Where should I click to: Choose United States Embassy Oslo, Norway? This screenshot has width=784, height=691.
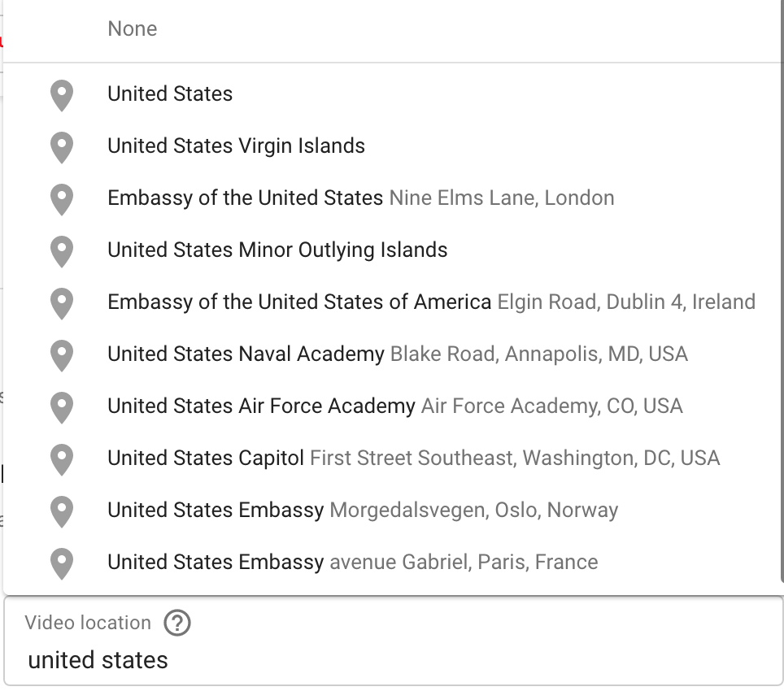tap(392, 511)
